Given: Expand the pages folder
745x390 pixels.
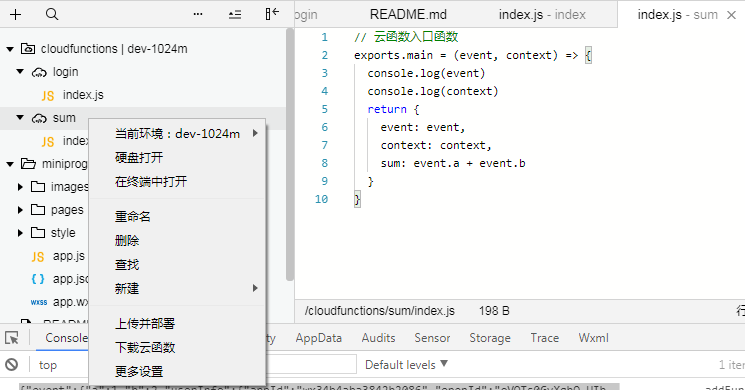Looking at the screenshot, I should tap(20, 209).
